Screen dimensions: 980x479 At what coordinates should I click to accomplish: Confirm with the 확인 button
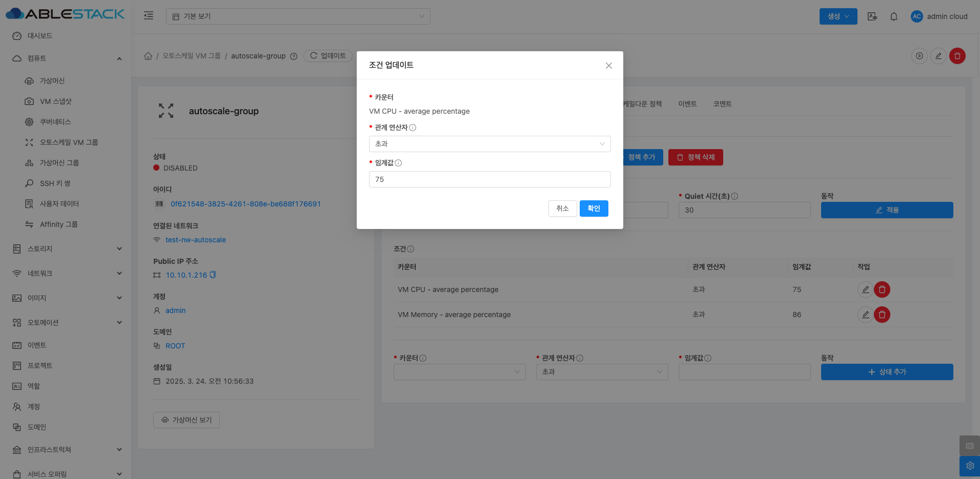click(594, 209)
